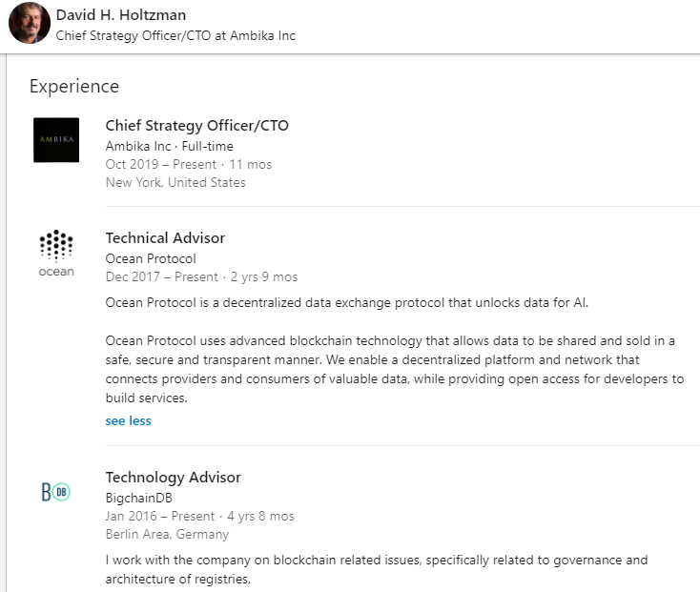Click the New York, United States location
Screen dimensions: 700x592
coord(175,182)
